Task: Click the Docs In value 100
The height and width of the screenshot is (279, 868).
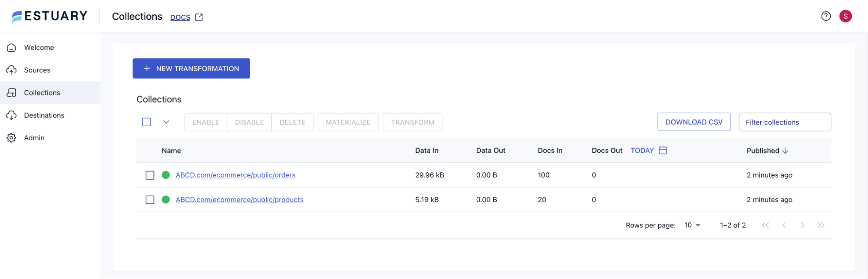Action: [x=544, y=175]
